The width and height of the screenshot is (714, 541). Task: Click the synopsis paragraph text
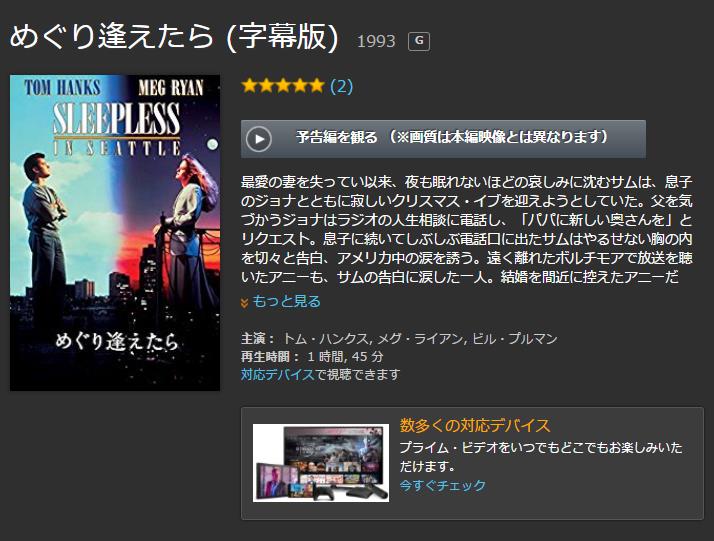(467, 229)
